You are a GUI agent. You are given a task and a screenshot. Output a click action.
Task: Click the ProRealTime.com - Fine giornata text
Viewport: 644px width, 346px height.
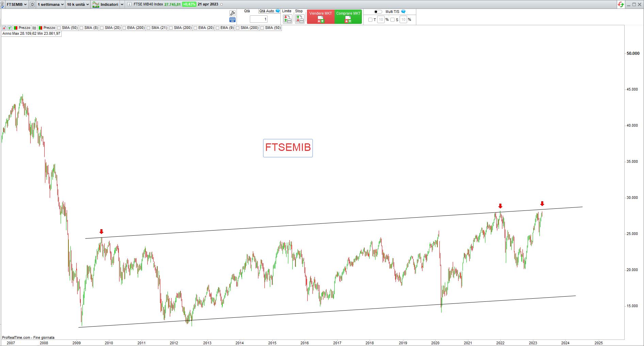pyautogui.click(x=28, y=338)
